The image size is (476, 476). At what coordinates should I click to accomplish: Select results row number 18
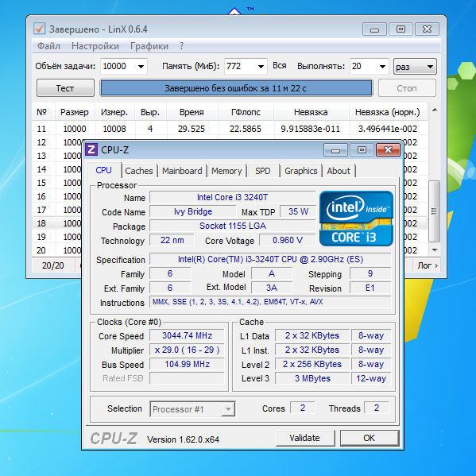[x=56, y=223]
